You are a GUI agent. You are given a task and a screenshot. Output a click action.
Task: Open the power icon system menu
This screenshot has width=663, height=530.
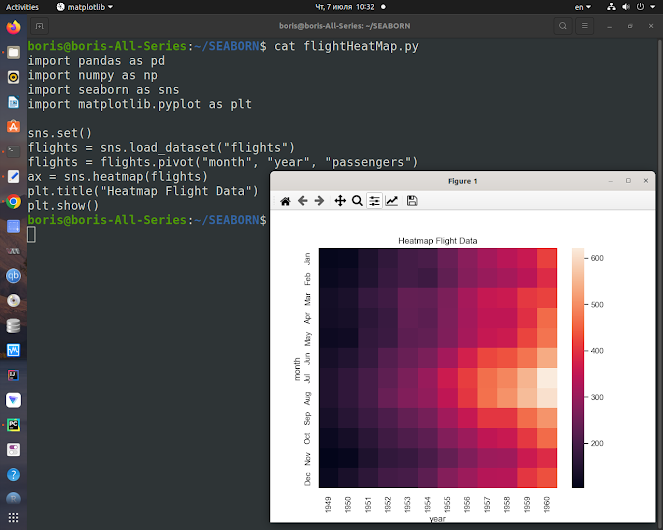pyautogui.click(x=641, y=7)
